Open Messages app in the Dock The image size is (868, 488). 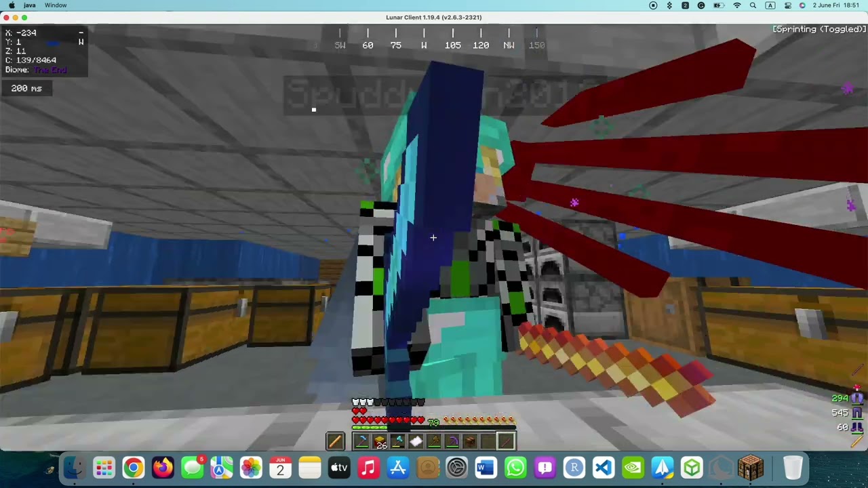pos(193,468)
